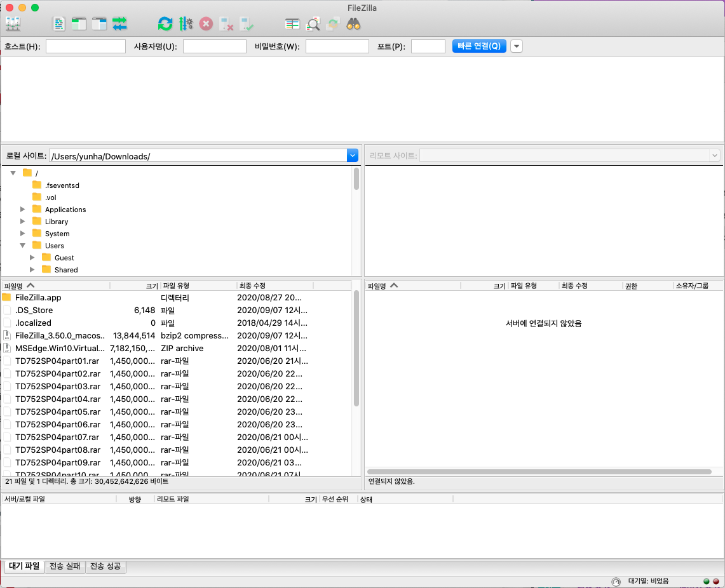Toggle processing of transfer queue

tap(186, 23)
